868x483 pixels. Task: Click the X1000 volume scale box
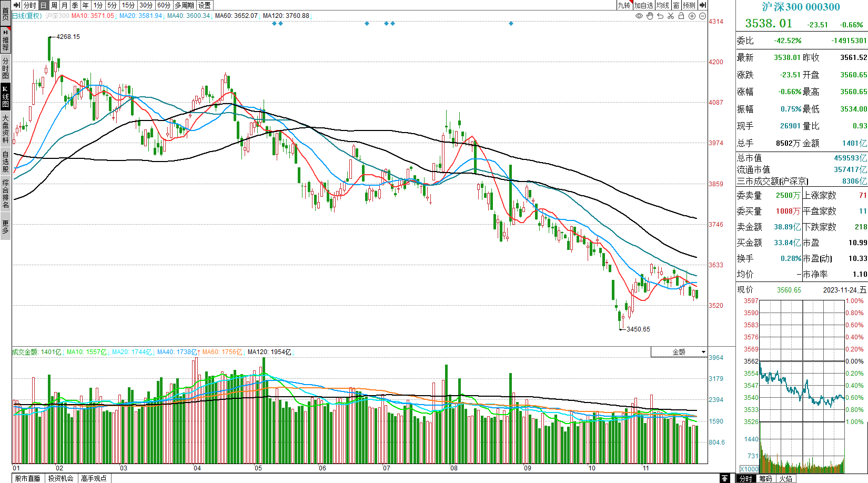(749, 469)
